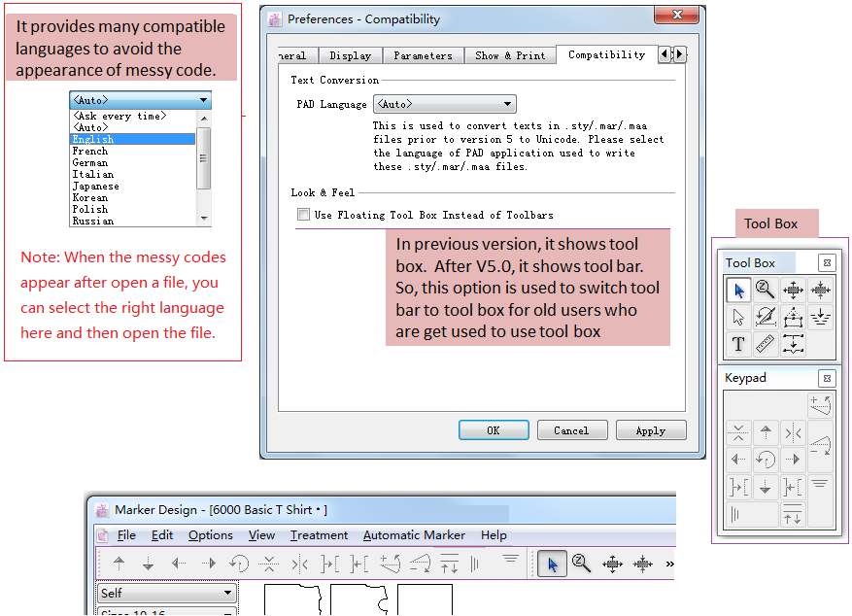Open the Treatment menu
The image size is (852, 616).
319,535
